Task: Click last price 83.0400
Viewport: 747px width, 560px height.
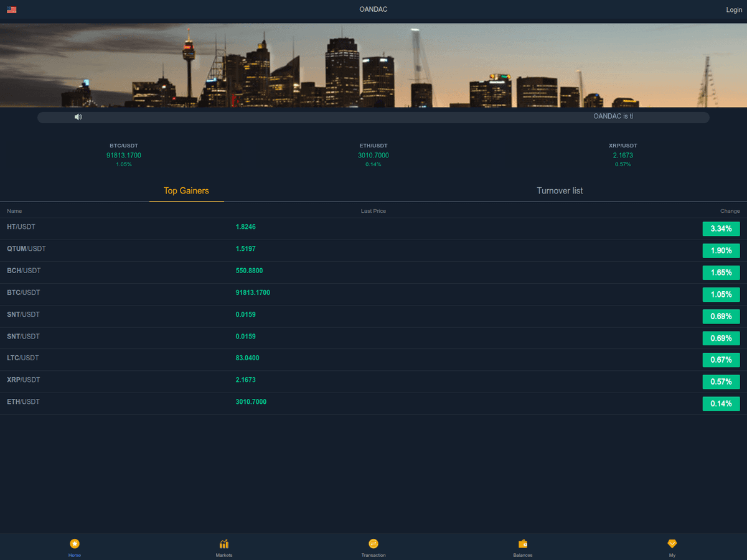Action: click(248, 358)
